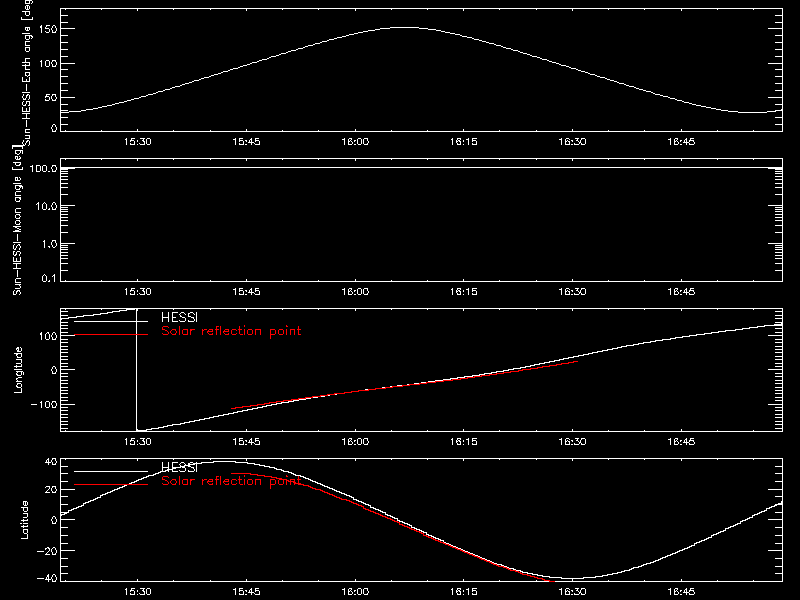Viewport: 800px width, 600px height.
Task: Click the vertical longitude wrap line near 15:30
Action: point(136,370)
